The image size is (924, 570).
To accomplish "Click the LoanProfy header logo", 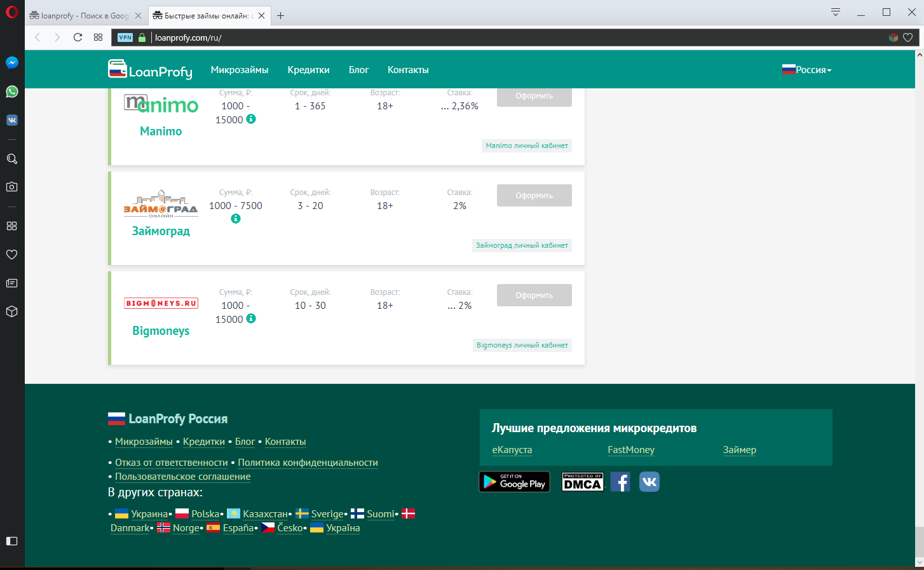I will 150,70.
